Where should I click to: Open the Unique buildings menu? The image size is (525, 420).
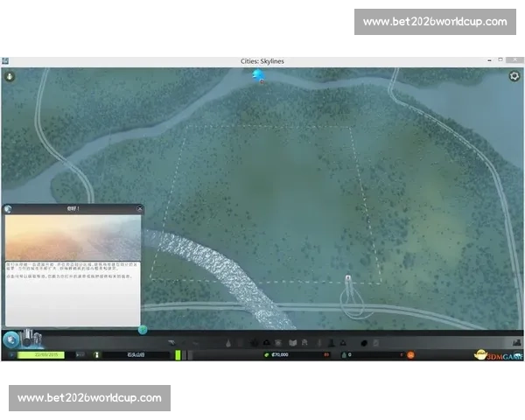click(x=331, y=343)
